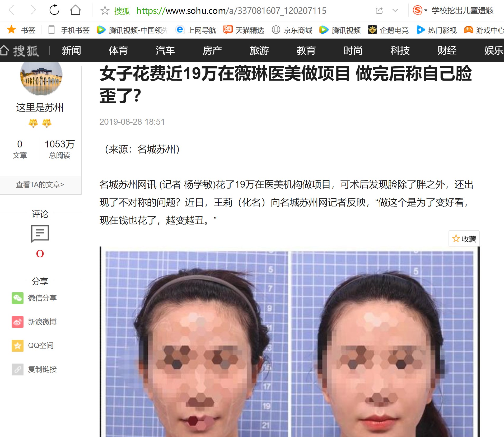Viewport: 504px width, 437px height.
Task: Go to the browser home page icon
Action: [x=76, y=10]
